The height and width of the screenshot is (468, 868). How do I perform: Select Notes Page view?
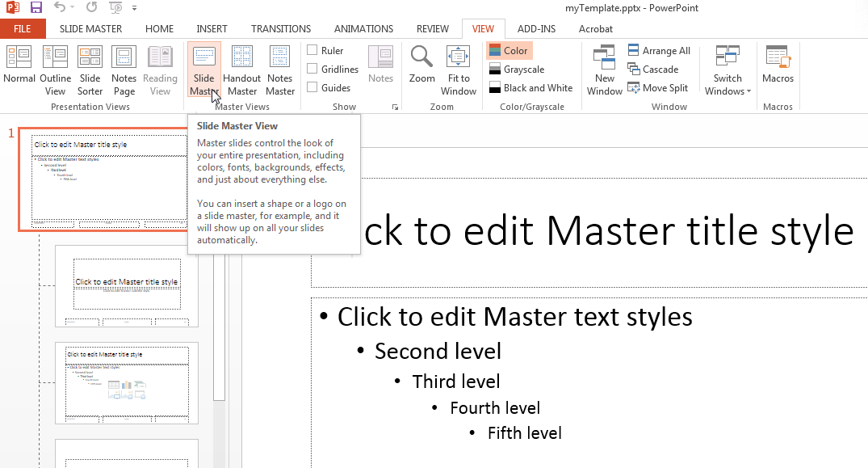[124, 69]
